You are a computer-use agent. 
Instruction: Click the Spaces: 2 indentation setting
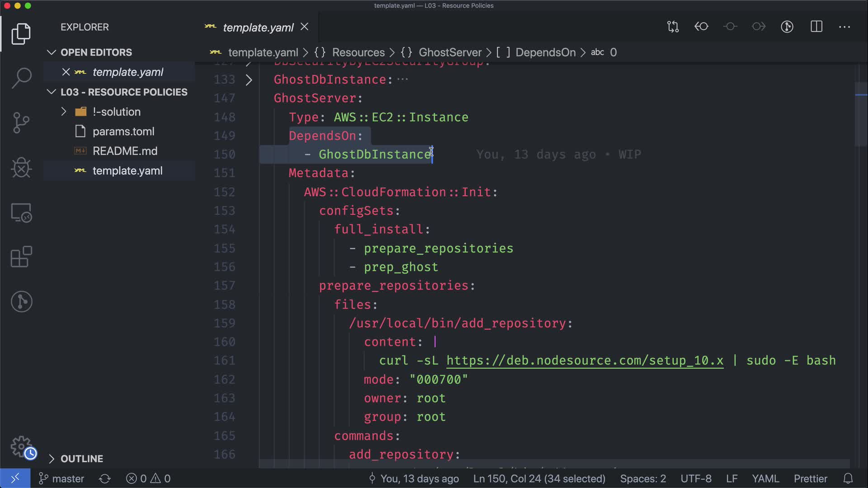(x=642, y=479)
